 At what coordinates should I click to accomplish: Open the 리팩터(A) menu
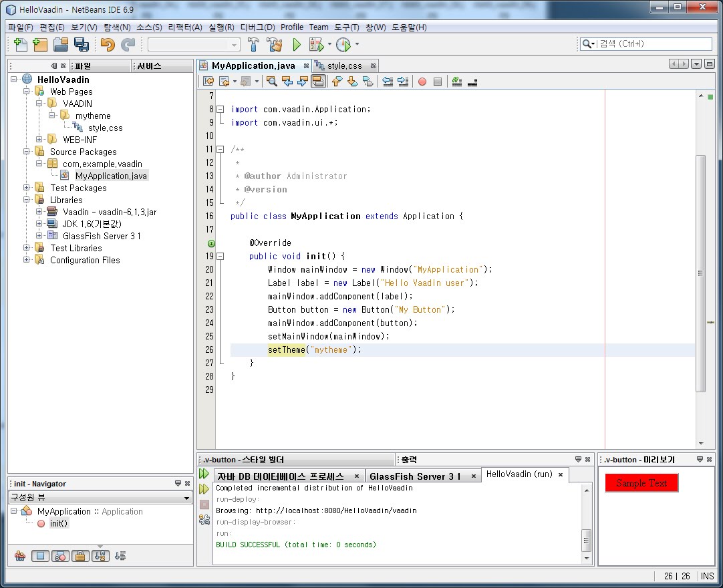[x=185, y=27]
